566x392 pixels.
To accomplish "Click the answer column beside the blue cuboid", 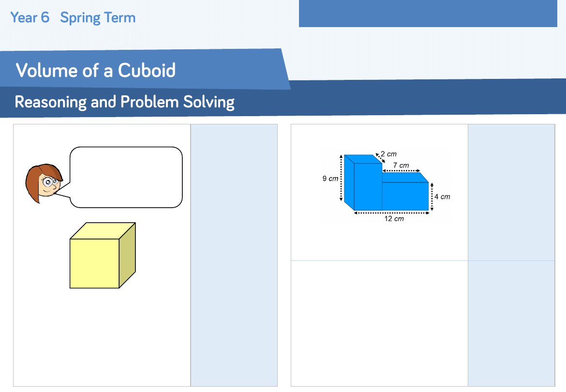I will 511,192.
